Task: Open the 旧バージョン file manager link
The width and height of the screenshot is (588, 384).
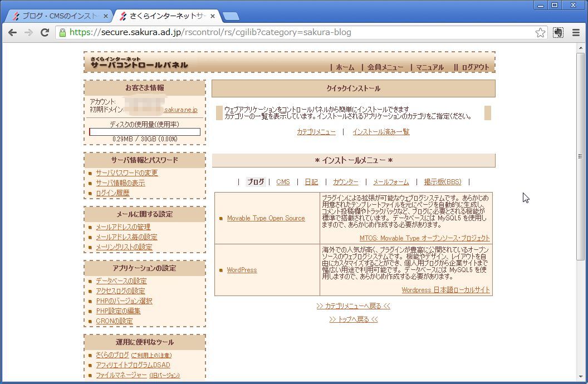Action: [165, 376]
